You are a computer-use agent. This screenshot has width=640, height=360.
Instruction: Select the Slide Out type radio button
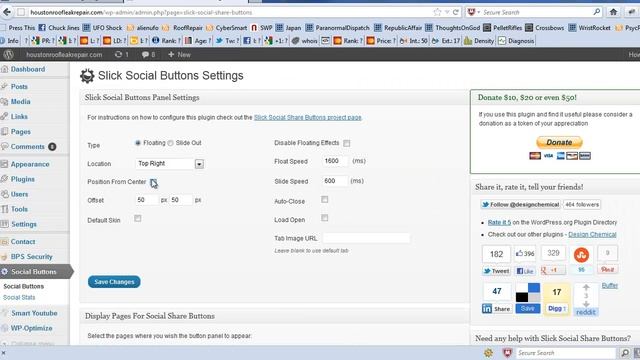point(170,143)
